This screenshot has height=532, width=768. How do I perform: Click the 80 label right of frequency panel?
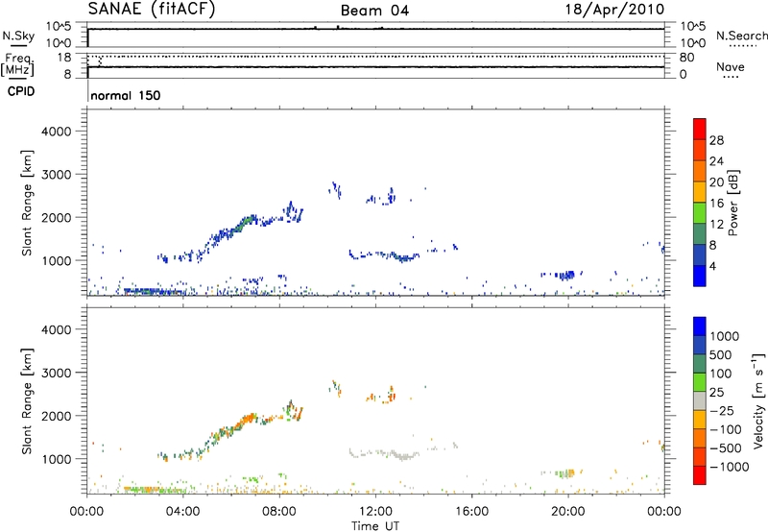tap(686, 58)
